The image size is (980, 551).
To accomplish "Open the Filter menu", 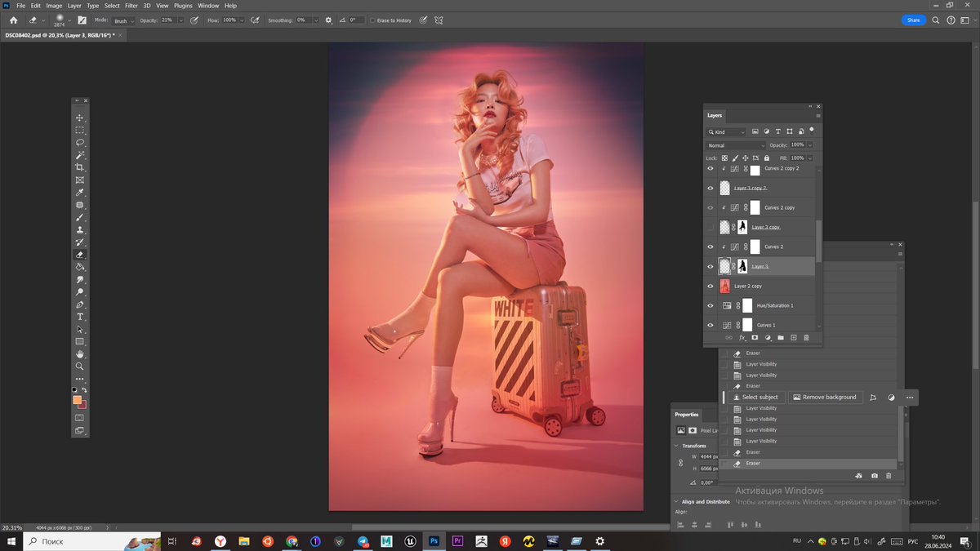I will pyautogui.click(x=131, y=6).
